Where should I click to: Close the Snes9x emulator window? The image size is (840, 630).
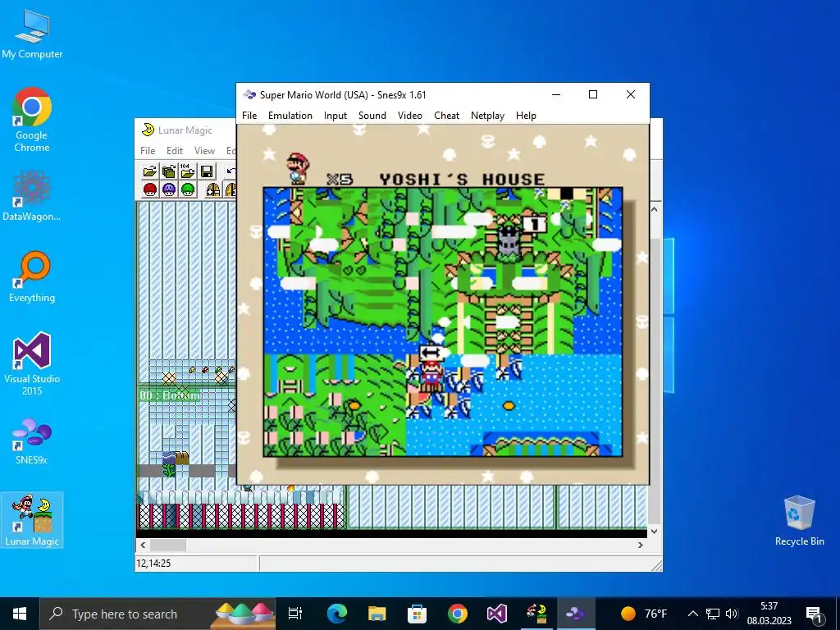pyautogui.click(x=631, y=94)
